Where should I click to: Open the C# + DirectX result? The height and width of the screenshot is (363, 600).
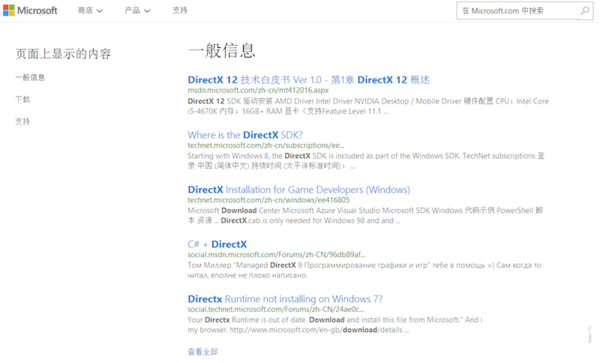[x=217, y=244]
